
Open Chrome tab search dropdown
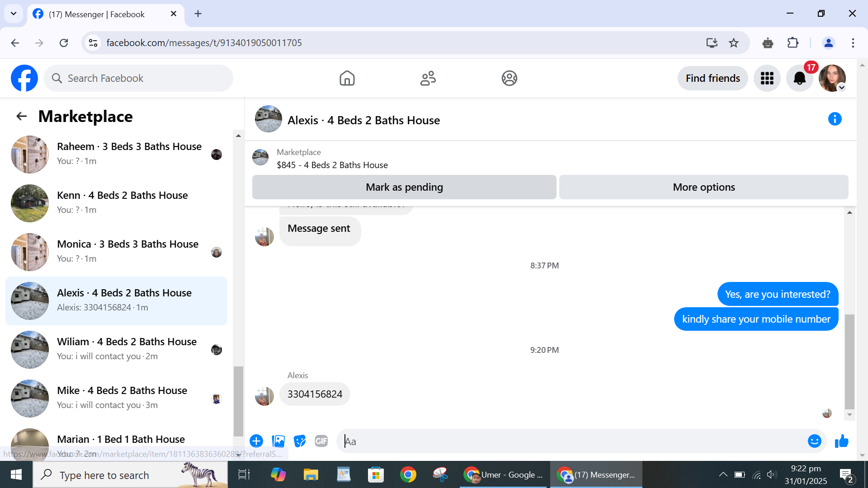[14, 14]
